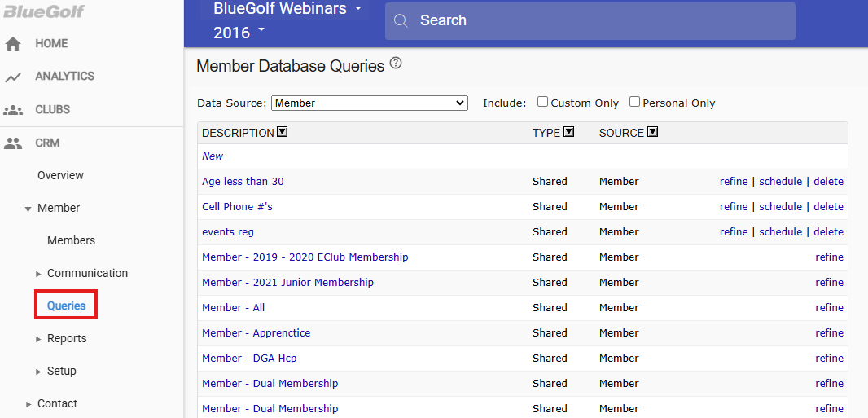Open the help question-mark icon beside title

point(395,64)
